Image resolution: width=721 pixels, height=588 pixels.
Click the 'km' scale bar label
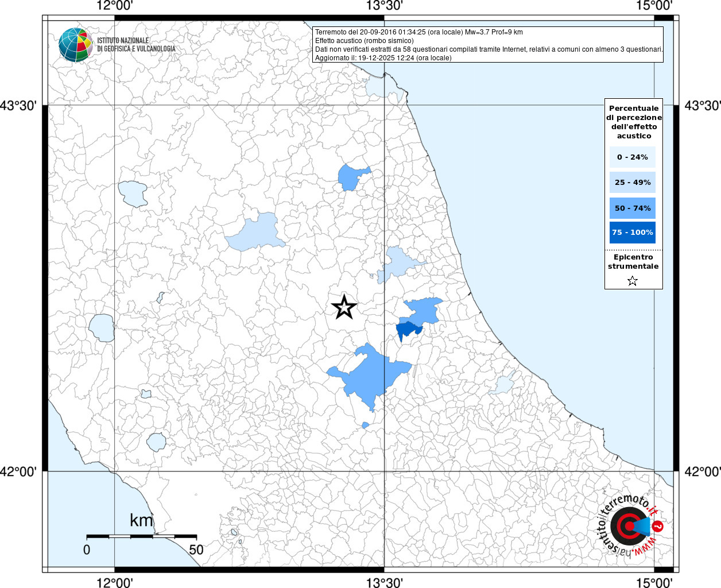[141, 520]
